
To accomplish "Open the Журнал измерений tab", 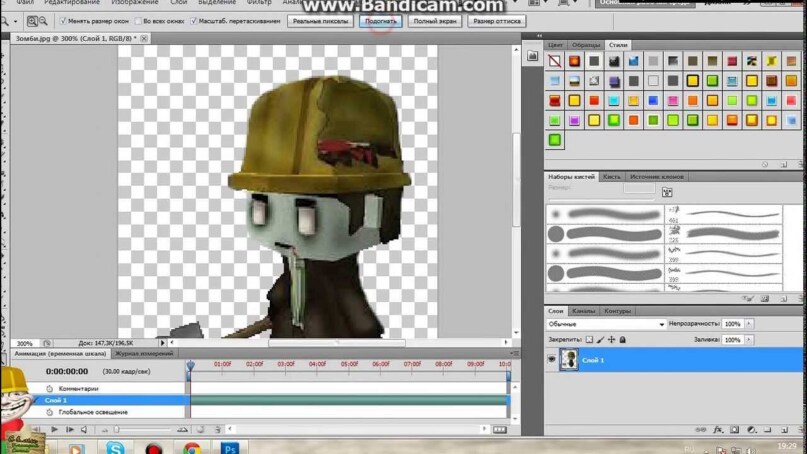I will (144, 354).
